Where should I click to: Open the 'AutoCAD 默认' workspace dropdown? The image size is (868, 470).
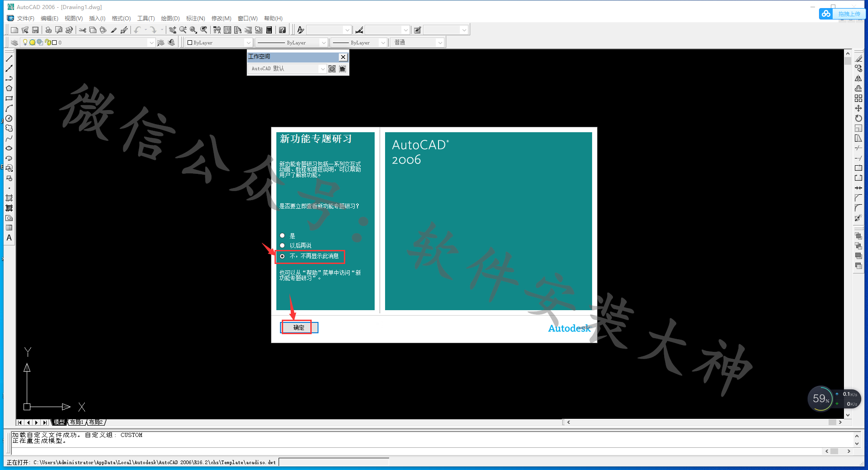pyautogui.click(x=323, y=69)
